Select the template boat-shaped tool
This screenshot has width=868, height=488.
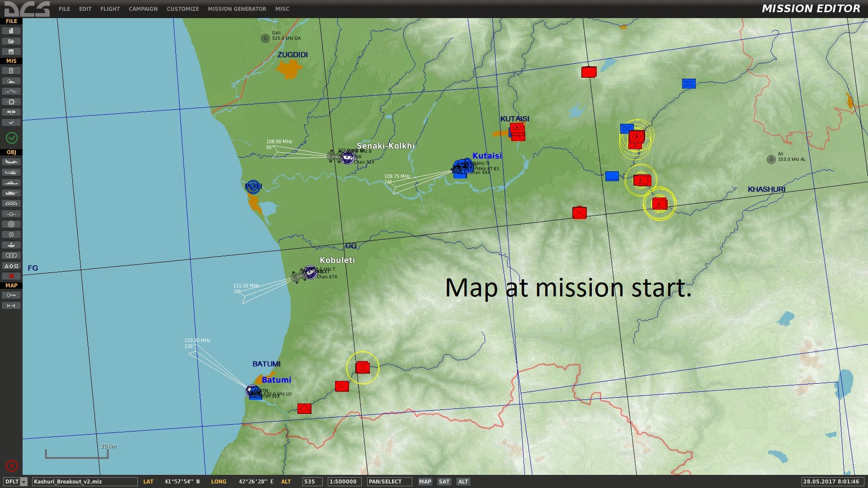(x=11, y=245)
